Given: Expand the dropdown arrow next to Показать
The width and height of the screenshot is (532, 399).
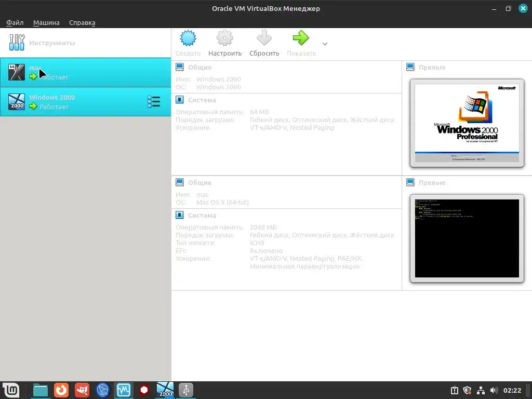Looking at the screenshot, I should [x=325, y=44].
